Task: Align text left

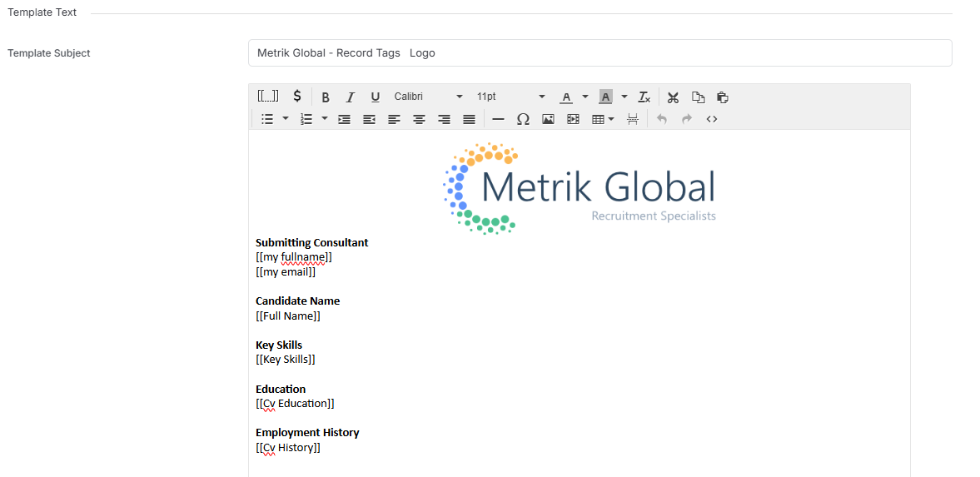Action: pos(394,119)
